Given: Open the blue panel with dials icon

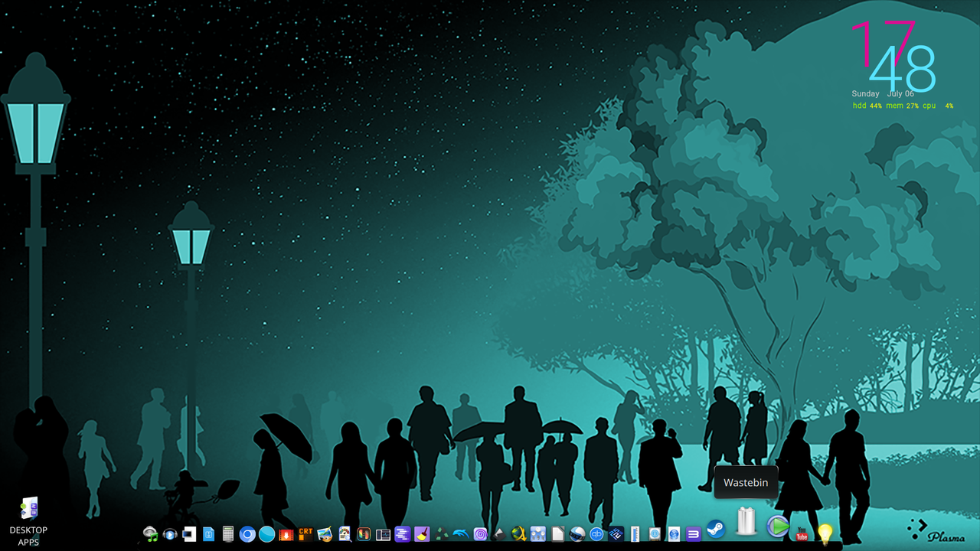Looking at the screenshot, I should point(538,534).
